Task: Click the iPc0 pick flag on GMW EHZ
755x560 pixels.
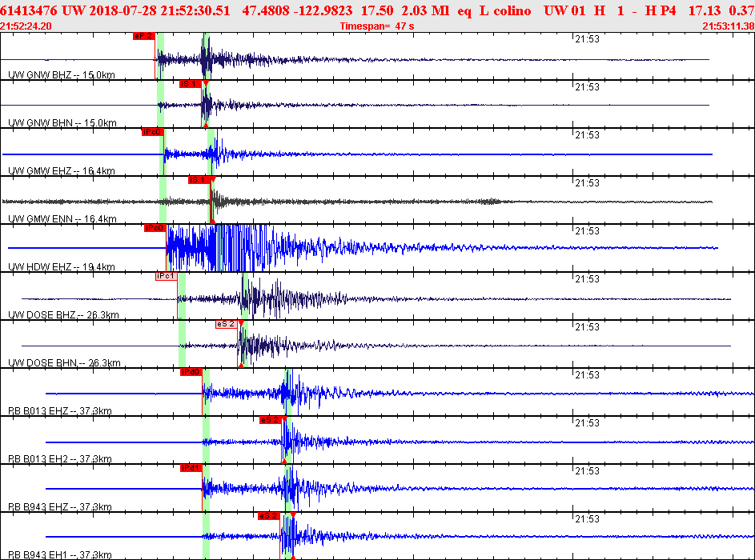Action: pyautogui.click(x=153, y=132)
